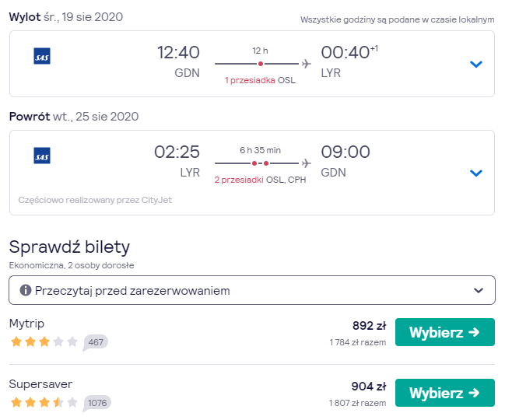Click the SAS logo on outbound flight
The image size is (505, 420).
click(42, 56)
